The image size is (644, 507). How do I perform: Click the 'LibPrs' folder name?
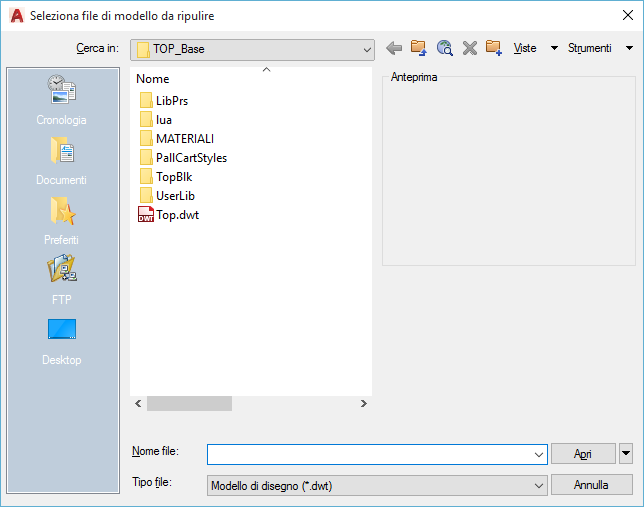coord(172,101)
